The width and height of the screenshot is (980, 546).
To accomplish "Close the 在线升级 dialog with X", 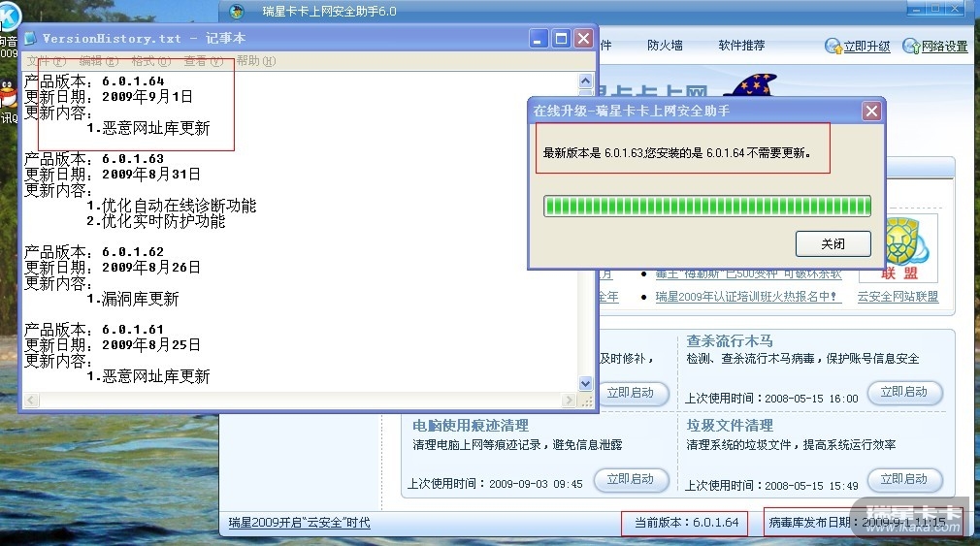I will click(x=871, y=112).
